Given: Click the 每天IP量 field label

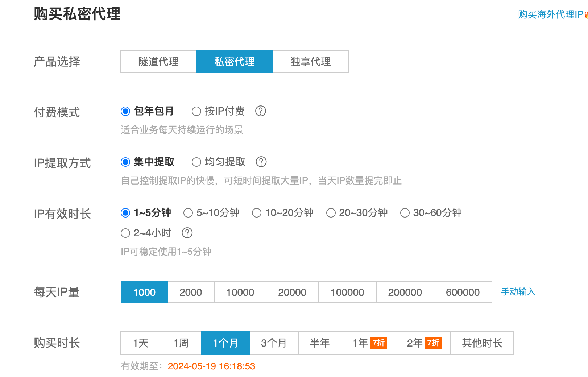Looking at the screenshot, I should point(57,292).
